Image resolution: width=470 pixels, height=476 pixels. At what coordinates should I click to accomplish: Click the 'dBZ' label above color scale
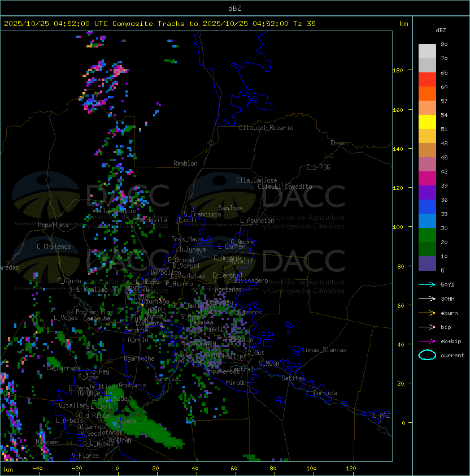click(x=441, y=31)
